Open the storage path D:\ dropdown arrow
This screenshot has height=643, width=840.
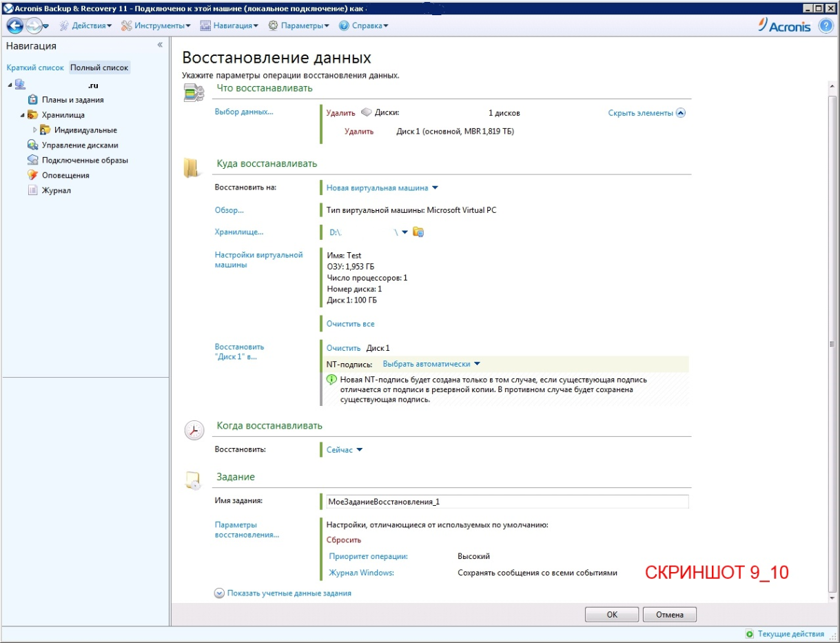(x=405, y=232)
